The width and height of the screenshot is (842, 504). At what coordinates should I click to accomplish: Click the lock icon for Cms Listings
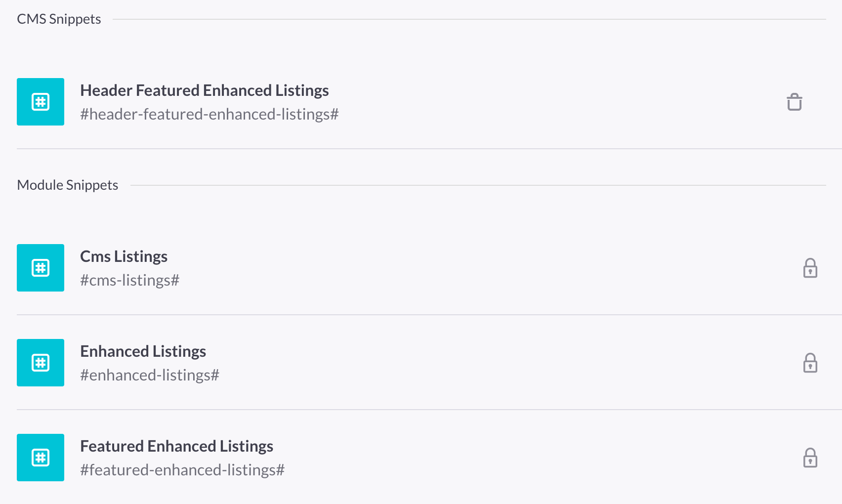coord(810,268)
